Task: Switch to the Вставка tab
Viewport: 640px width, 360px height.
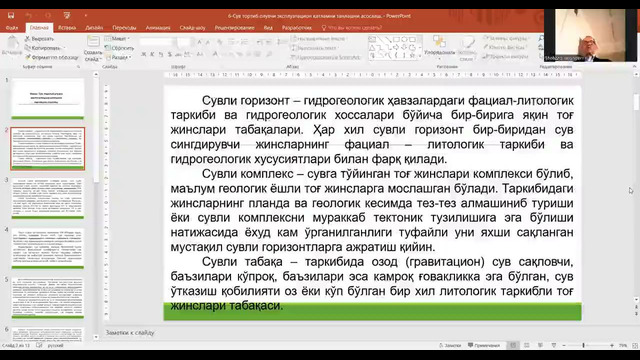Action: point(67,28)
